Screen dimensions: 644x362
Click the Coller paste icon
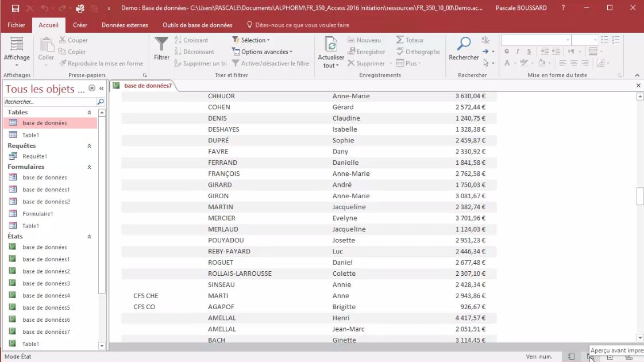46,45
